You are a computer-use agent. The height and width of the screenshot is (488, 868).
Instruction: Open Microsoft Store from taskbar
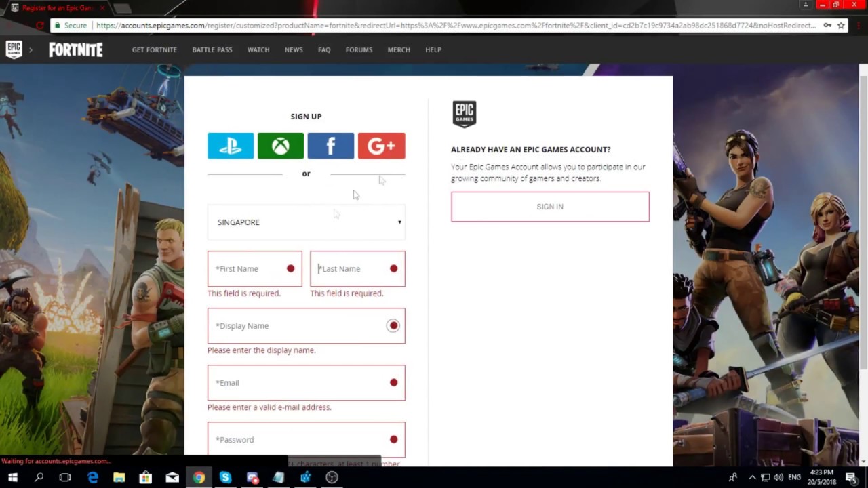click(x=145, y=477)
